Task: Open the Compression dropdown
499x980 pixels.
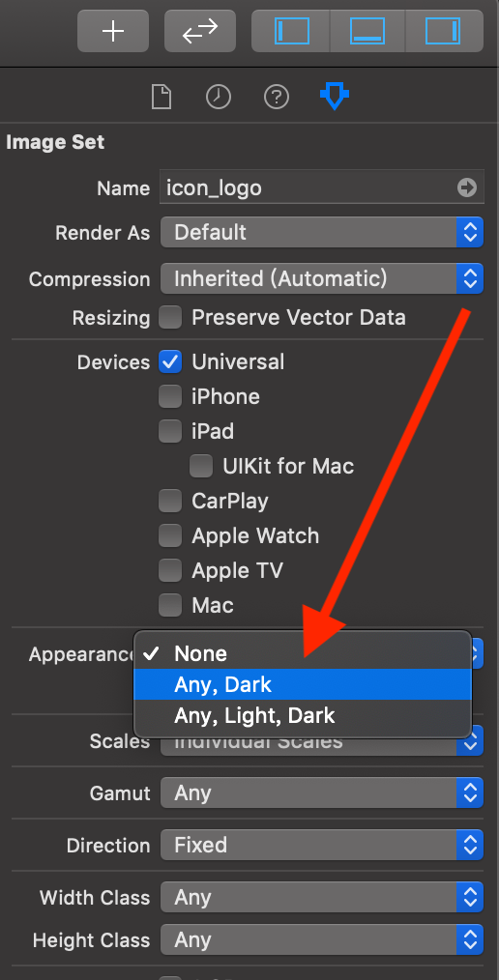Action: pyautogui.click(x=321, y=278)
